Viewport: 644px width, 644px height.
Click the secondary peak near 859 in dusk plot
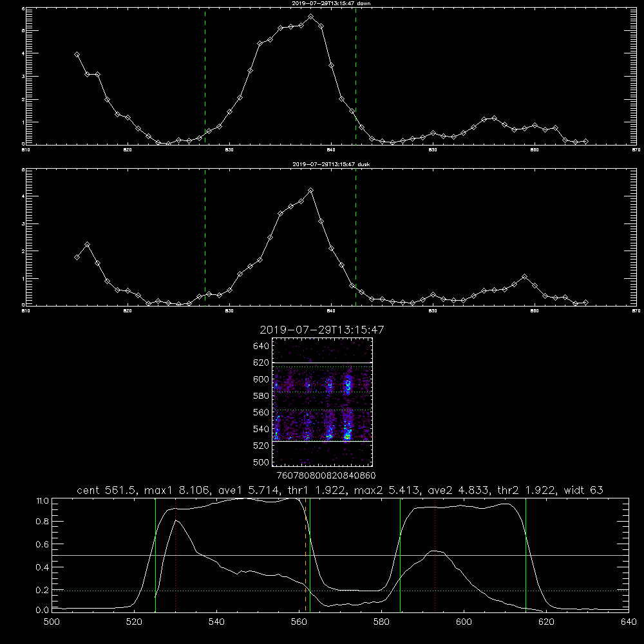click(x=524, y=277)
